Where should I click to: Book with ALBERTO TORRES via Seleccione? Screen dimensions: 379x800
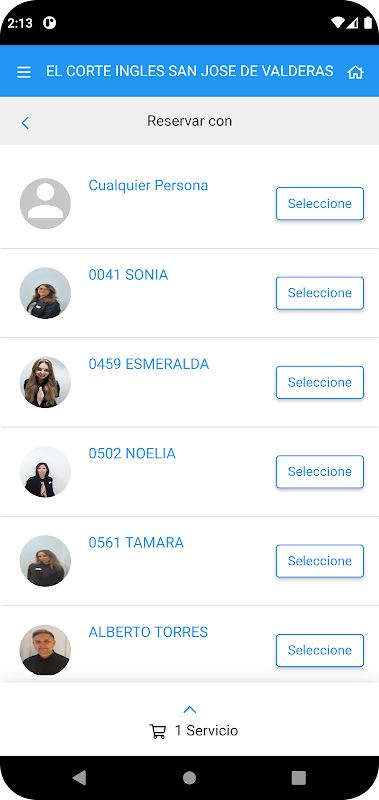coord(320,650)
